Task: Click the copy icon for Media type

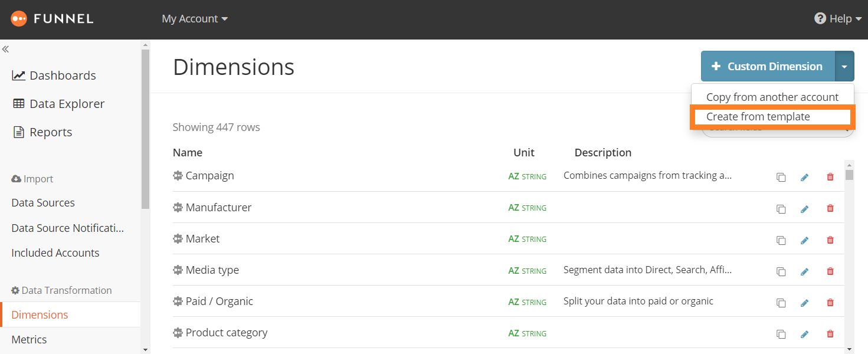Action: [x=781, y=271]
